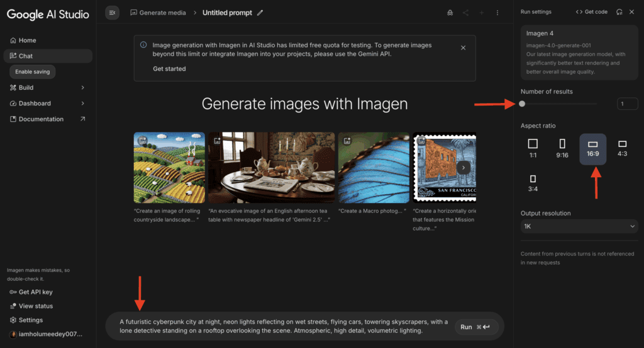Click the reset settings icon beside Get code

tap(619, 12)
